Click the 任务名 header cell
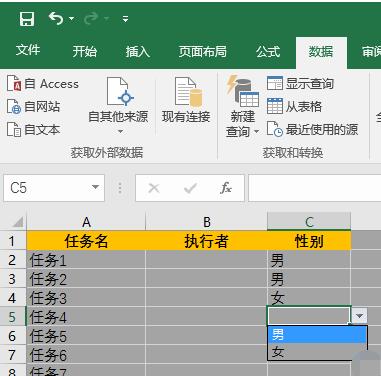This screenshot has width=381, height=376. [86, 241]
